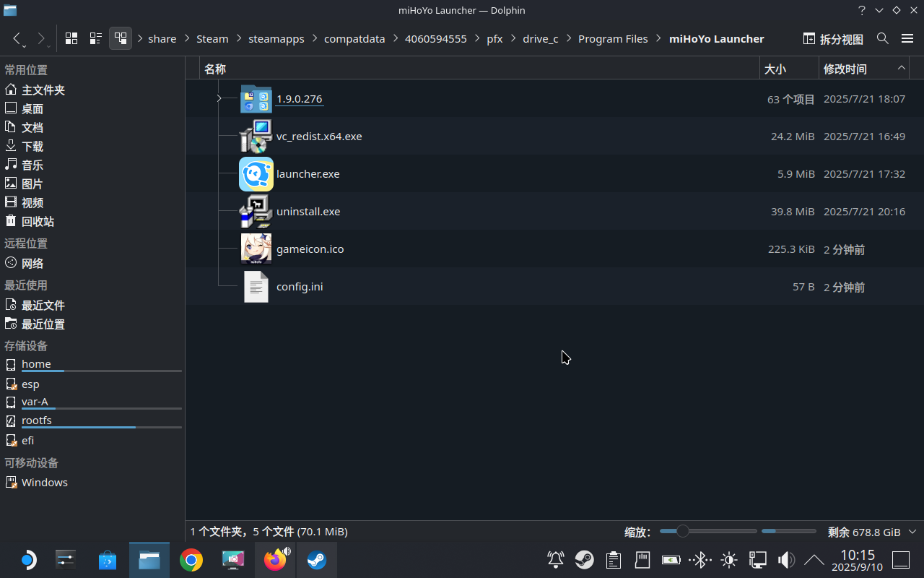Screen dimensions: 924x578
Task: Toggle the details tree view mode button
Action: point(121,38)
